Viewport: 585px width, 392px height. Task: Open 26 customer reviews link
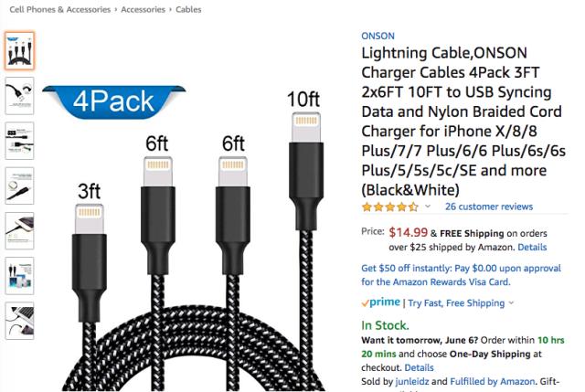click(488, 207)
